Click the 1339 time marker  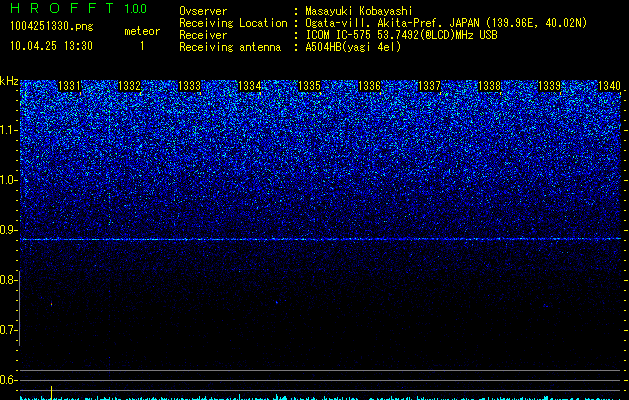549,86
